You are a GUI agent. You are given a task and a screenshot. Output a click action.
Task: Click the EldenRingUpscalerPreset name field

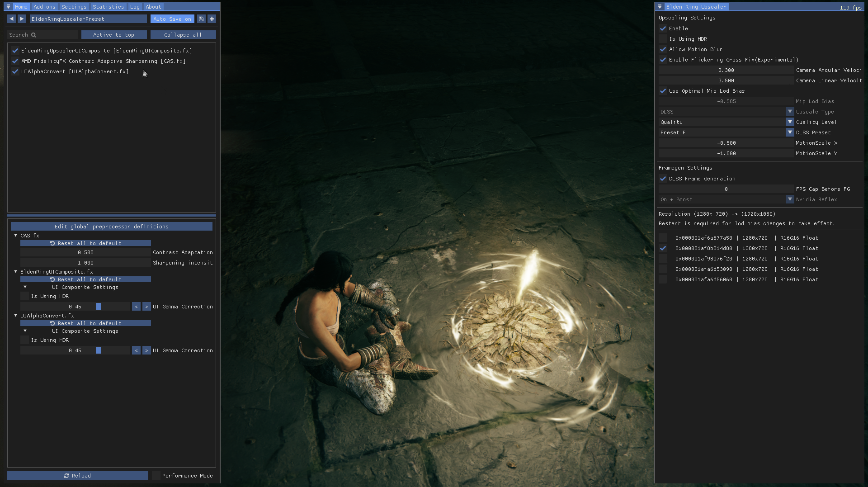(88, 19)
